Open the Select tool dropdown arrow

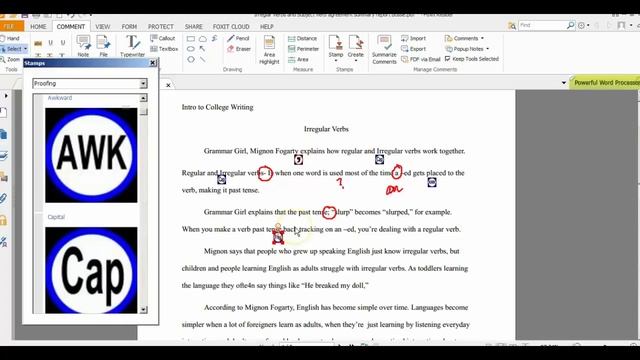(25, 49)
